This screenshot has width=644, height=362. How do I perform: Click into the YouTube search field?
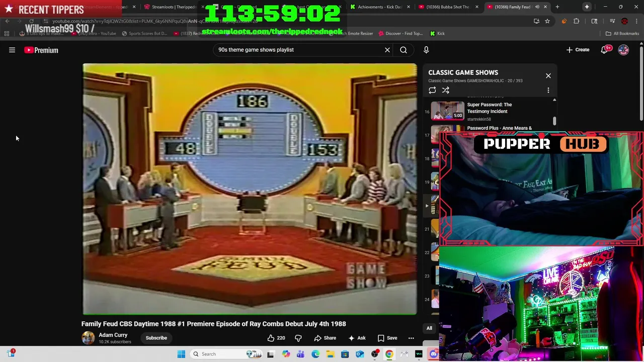click(x=299, y=50)
